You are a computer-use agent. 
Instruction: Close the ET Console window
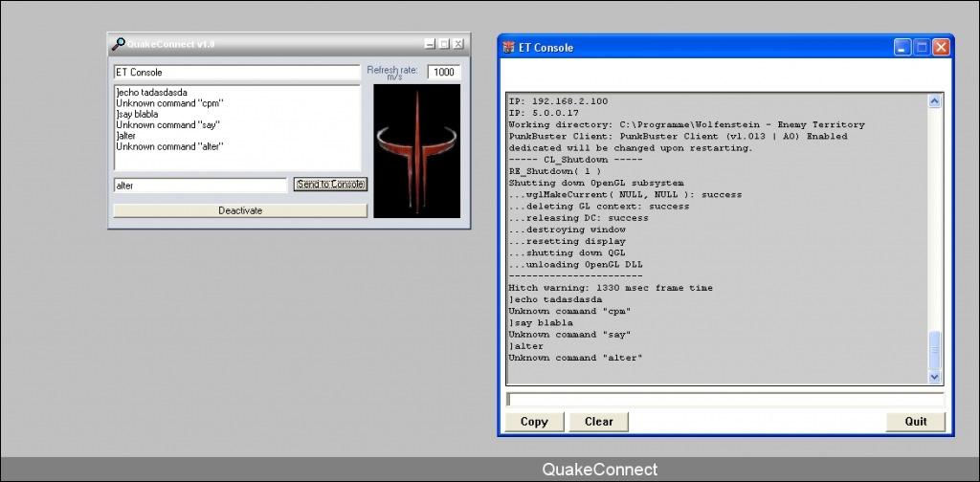tap(941, 47)
